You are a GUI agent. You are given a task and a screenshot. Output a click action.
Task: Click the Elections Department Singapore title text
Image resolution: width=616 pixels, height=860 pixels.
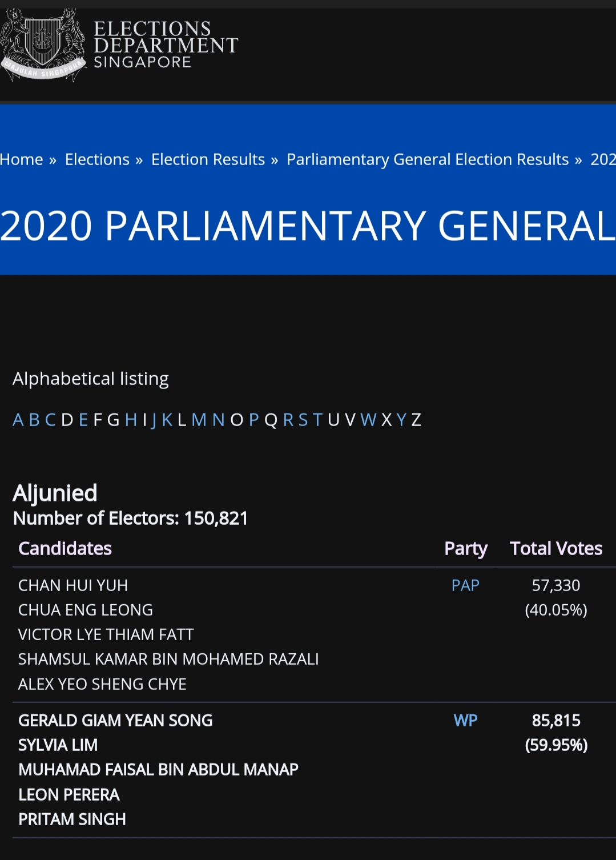tap(166, 45)
